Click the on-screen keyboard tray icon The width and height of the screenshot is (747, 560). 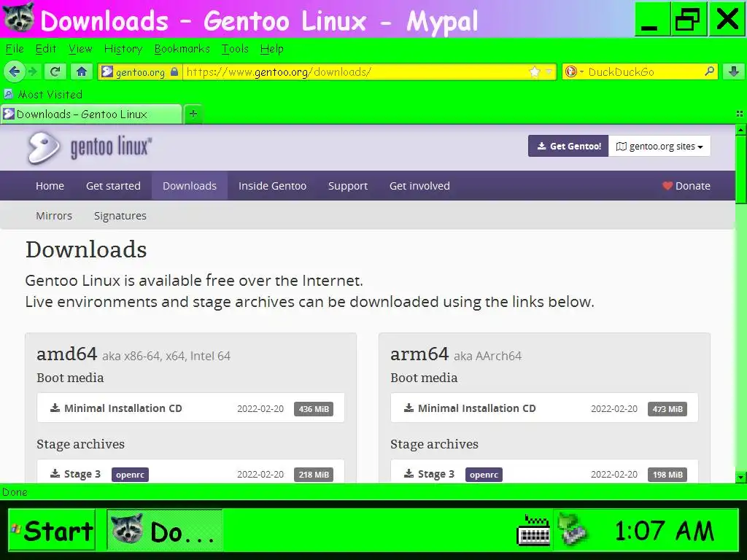533,529
